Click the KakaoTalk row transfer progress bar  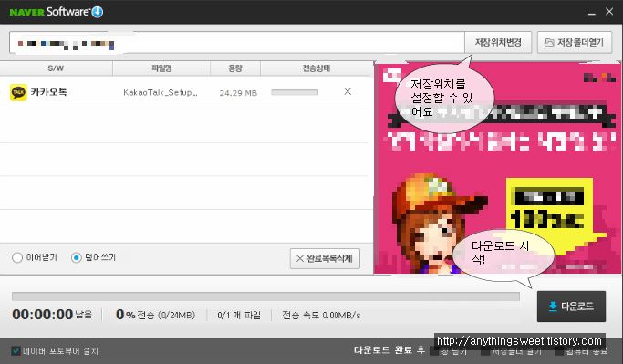295,92
